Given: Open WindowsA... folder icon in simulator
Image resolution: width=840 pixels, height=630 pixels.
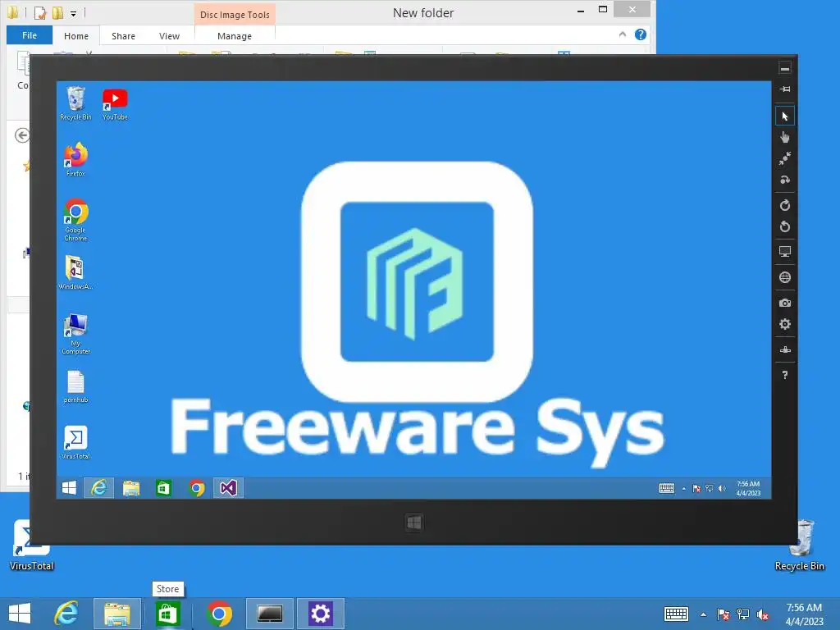Looking at the screenshot, I should (x=75, y=272).
